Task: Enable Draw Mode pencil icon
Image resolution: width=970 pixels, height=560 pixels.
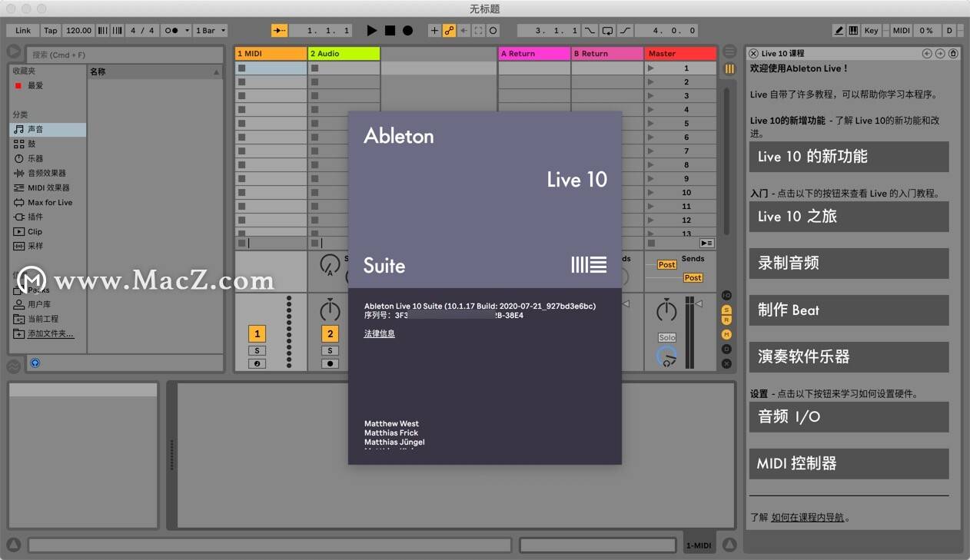Action: [x=839, y=31]
